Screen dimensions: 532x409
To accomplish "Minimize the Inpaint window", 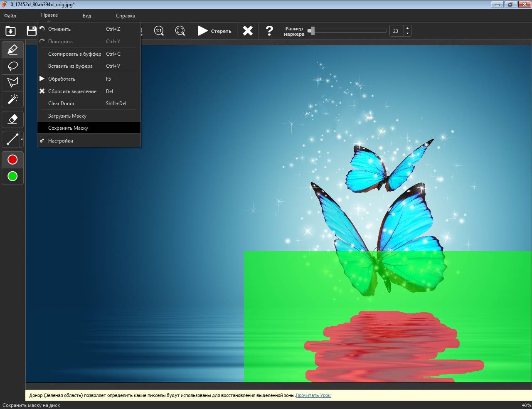I will tap(496, 4).
